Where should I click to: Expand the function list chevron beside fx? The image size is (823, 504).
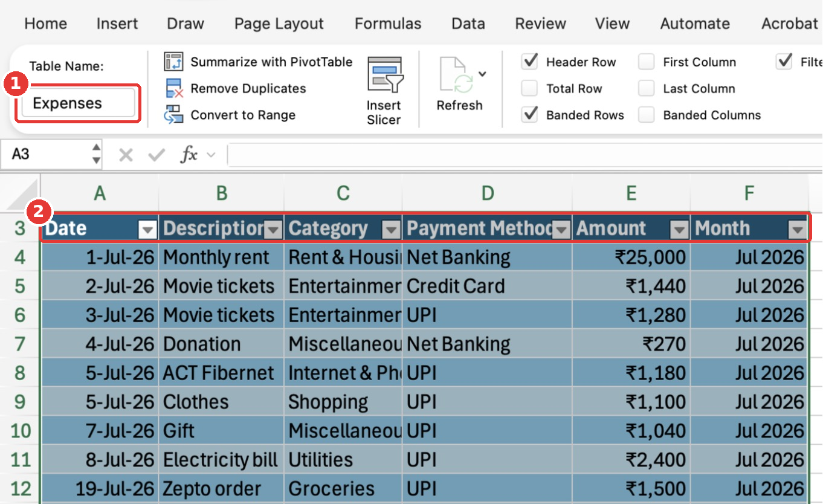point(211,155)
